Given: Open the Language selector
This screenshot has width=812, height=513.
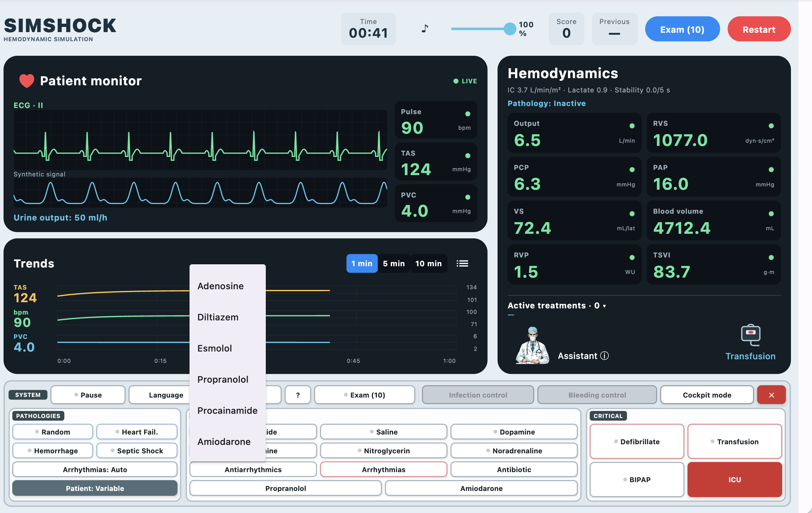Looking at the screenshot, I should point(166,395).
